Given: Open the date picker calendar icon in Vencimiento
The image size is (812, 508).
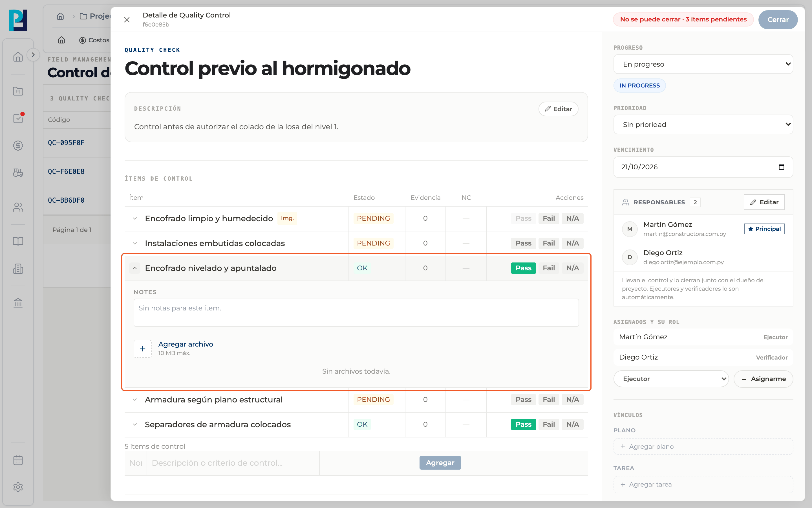Looking at the screenshot, I should point(781,167).
